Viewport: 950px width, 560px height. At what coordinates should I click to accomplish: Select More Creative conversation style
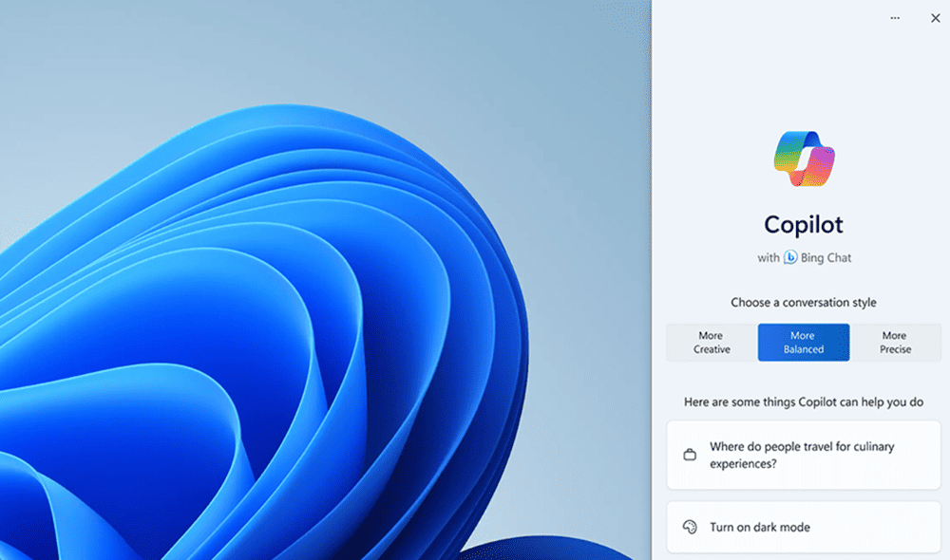(x=712, y=342)
